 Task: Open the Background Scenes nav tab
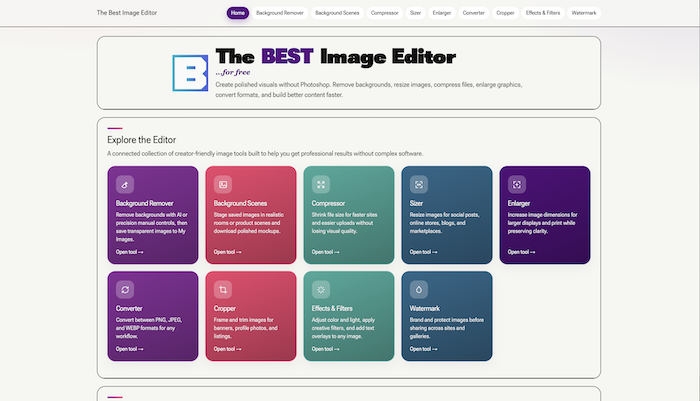tap(337, 13)
